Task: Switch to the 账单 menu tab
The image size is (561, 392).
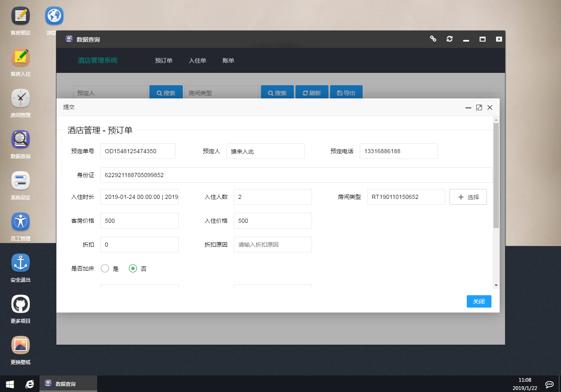Action: [x=228, y=61]
